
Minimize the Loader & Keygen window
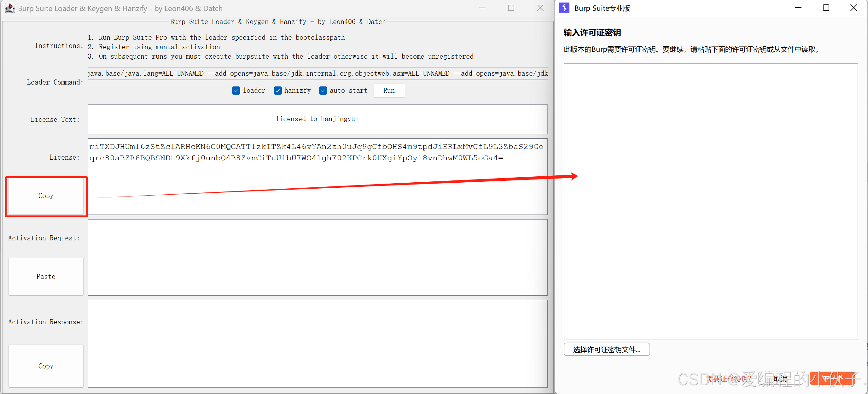tap(482, 8)
